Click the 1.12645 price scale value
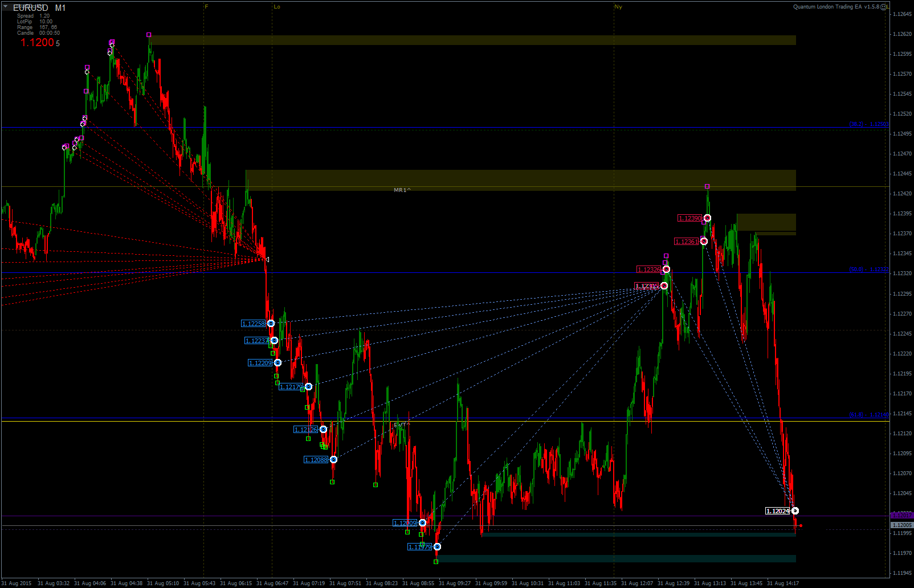914x588 pixels. pyautogui.click(x=902, y=14)
